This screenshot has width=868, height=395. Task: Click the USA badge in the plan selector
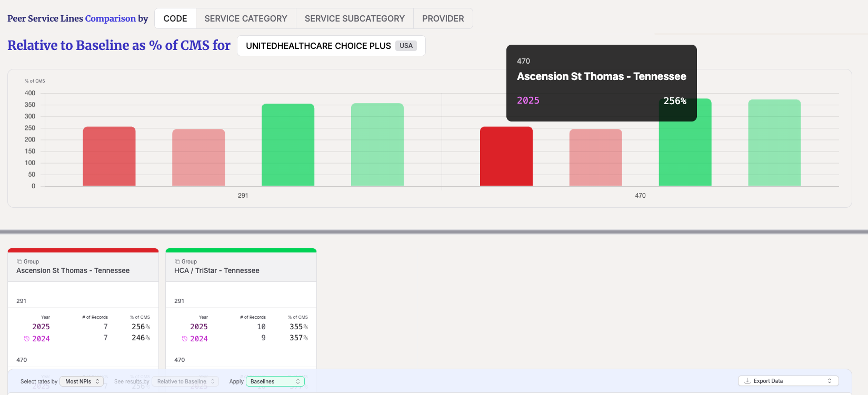(x=406, y=46)
